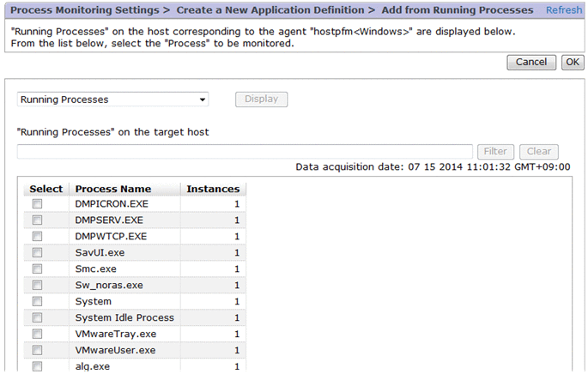This screenshot has width=588, height=374.
Task: Click the Filter button
Action: pyautogui.click(x=495, y=152)
